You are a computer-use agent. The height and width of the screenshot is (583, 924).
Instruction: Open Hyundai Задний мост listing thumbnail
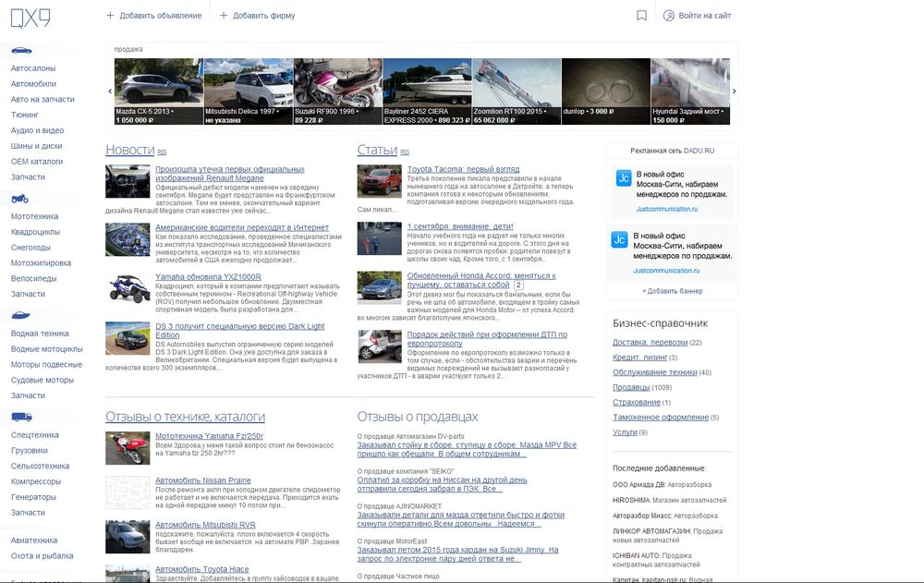pyautogui.click(x=690, y=91)
